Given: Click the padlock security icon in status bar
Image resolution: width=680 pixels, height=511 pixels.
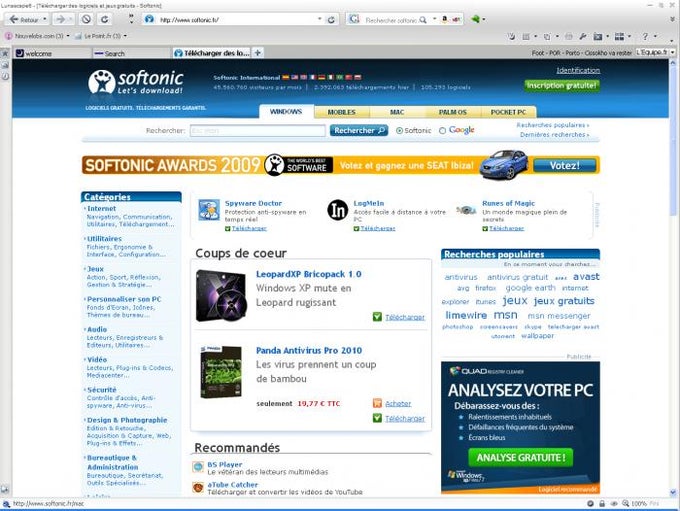Looking at the screenshot, I should tap(602, 503).
